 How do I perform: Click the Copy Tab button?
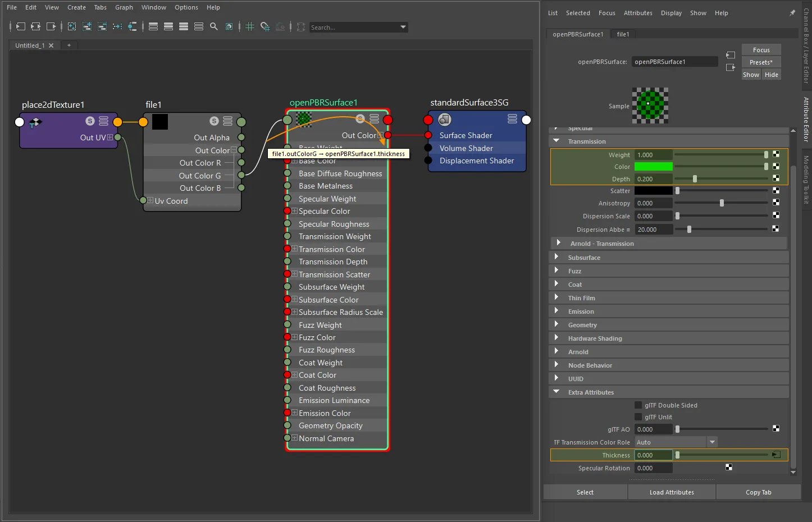(x=759, y=492)
